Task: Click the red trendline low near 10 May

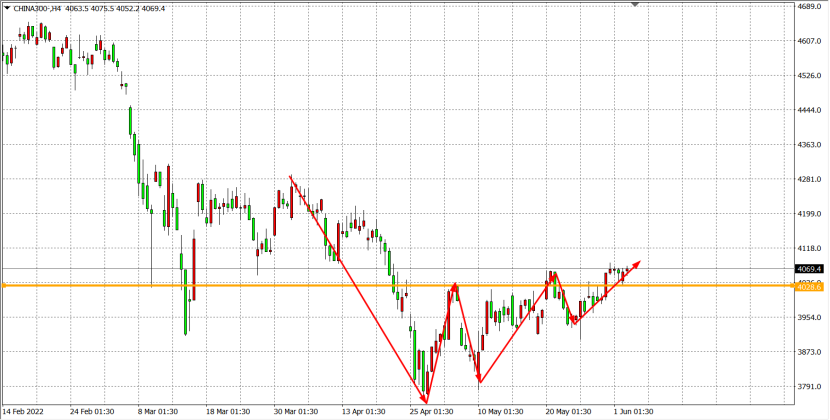Action: coord(480,381)
